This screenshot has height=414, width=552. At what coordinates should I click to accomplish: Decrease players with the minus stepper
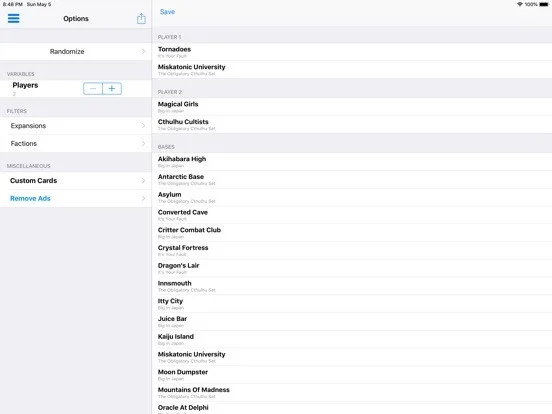(93, 89)
